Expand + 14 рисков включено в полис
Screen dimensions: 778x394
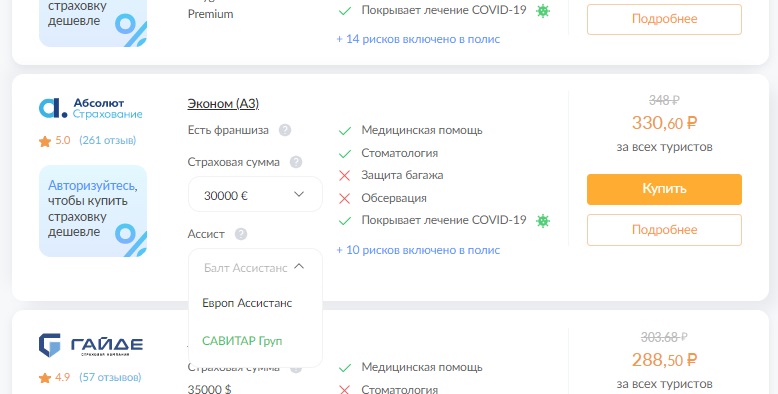coord(418,39)
